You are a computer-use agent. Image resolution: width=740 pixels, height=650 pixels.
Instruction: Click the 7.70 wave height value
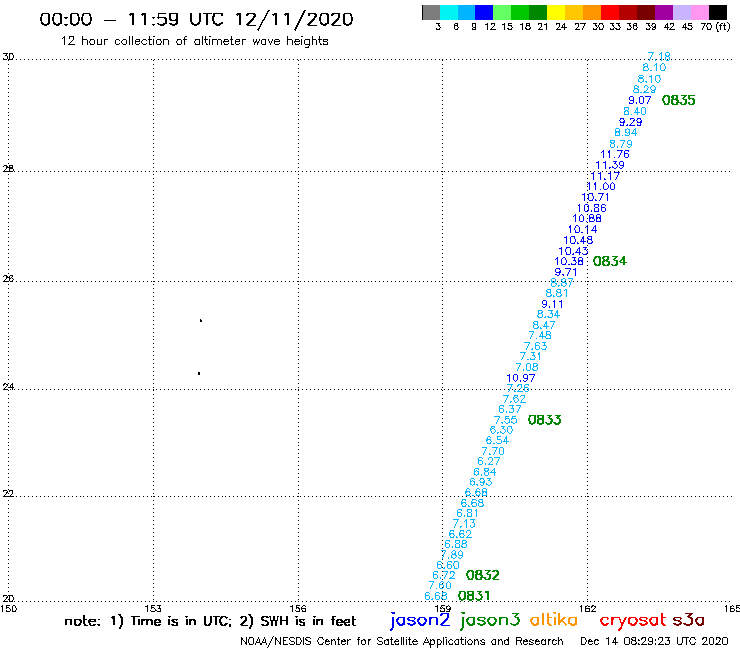pos(493,451)
